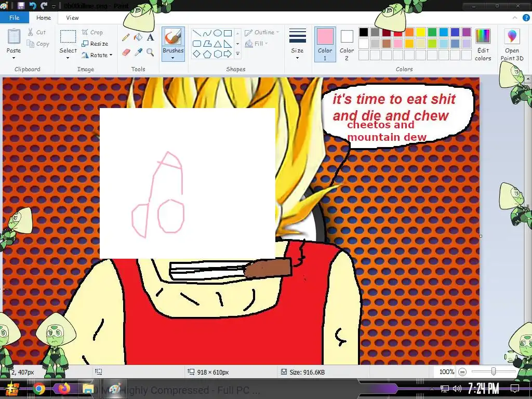Choose the Rectangle shape
The height and width of the screenshot is (399, 532).
tap(228, 33)
